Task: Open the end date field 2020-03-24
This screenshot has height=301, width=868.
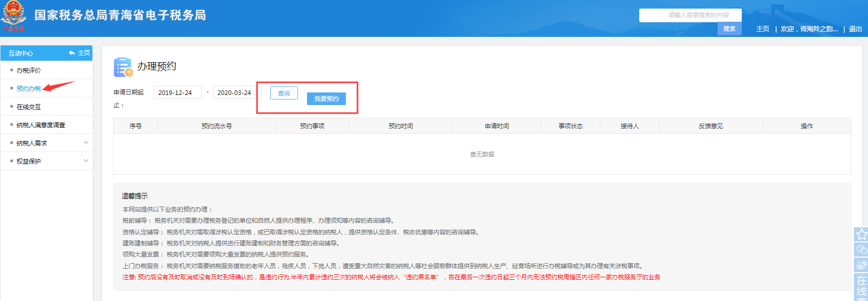Action: tap(237, 92)
